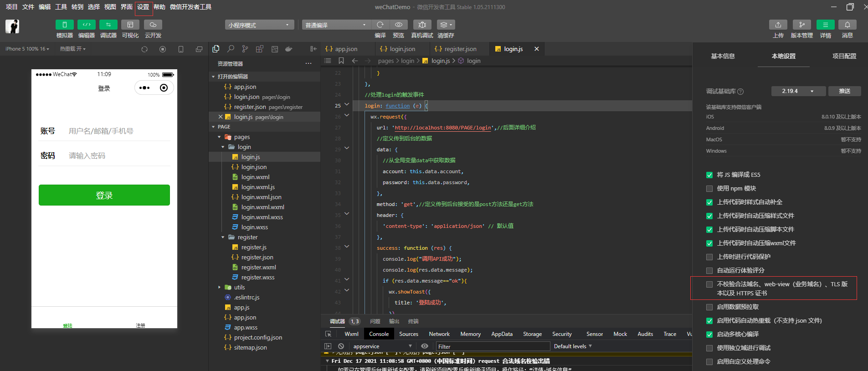This screenshot has height=371, width=868.
Task: Open the source control branch icon
Action: pos(245,49)
